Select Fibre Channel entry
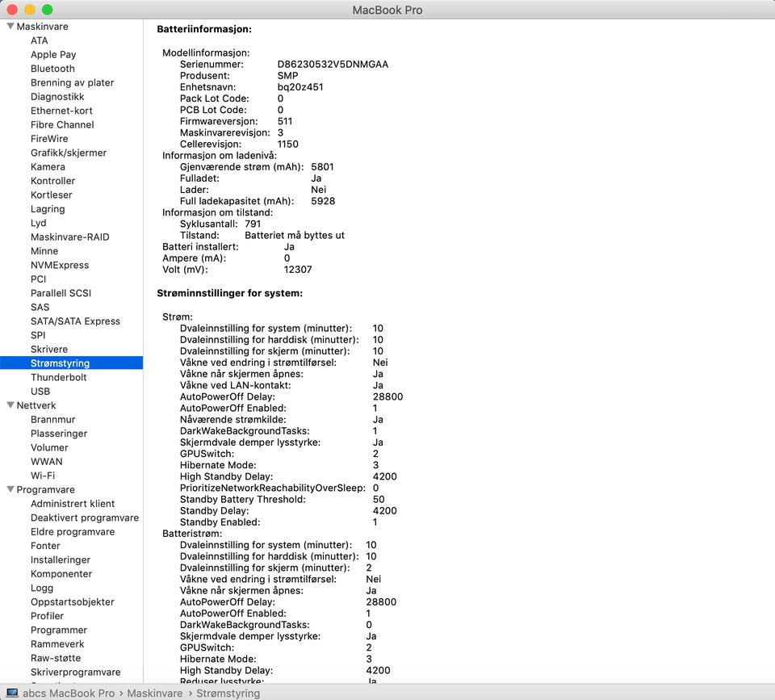Viewport: 775px width, 700px height. pos(62,124)
